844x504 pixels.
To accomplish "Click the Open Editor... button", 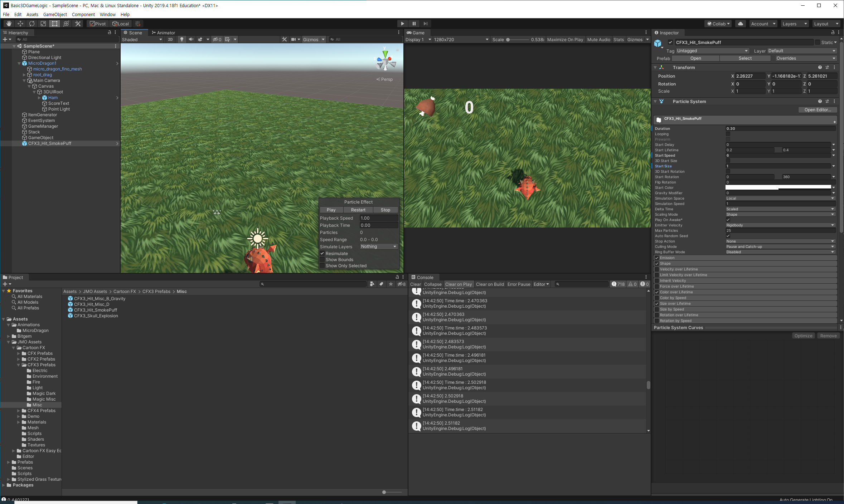I will [818, 110].
